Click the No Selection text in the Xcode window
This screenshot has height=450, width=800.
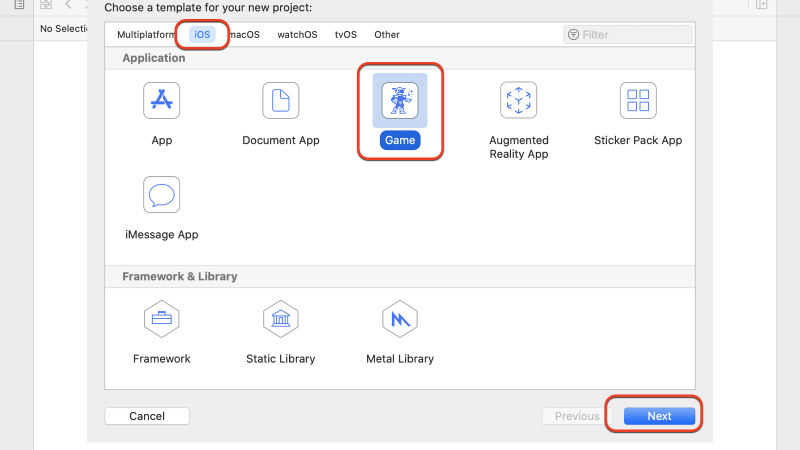[x=64, y=29]
